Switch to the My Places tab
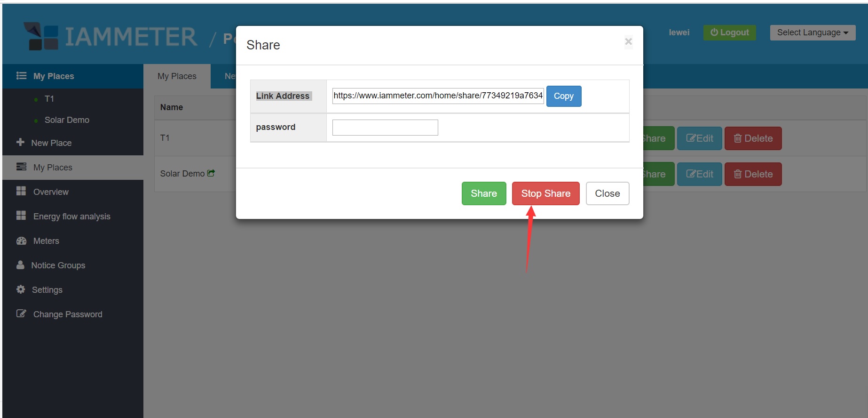Viewport: 868px width, 418px height. tap(177, 76)
